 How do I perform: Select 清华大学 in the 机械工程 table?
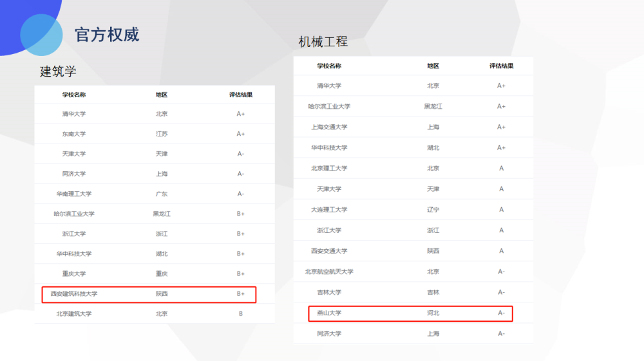(329, 86)
